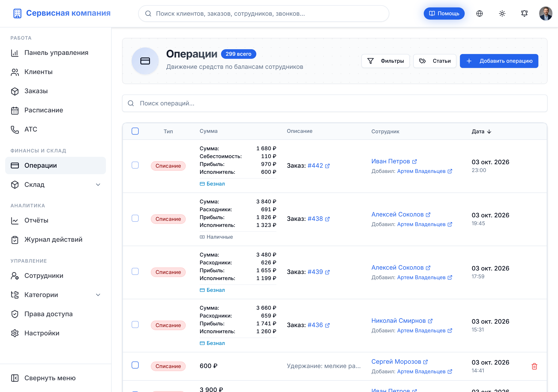Focus the Поиск операций search field
The image size is (558, 392).
(x=334, y=103)
